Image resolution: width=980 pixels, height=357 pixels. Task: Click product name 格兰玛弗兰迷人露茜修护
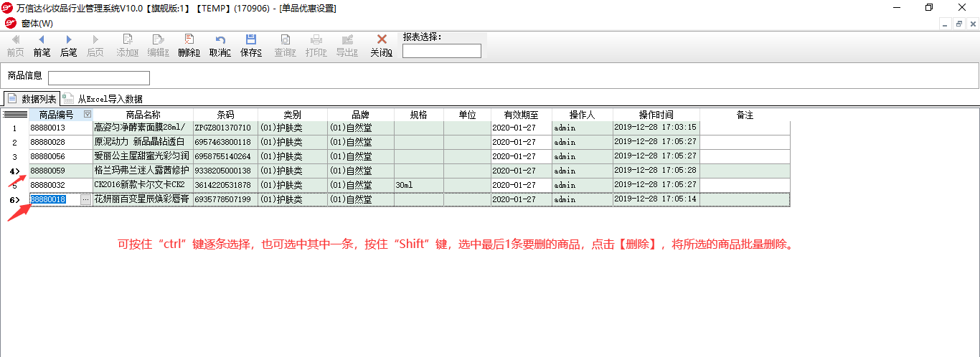click(x=143, y=171)
